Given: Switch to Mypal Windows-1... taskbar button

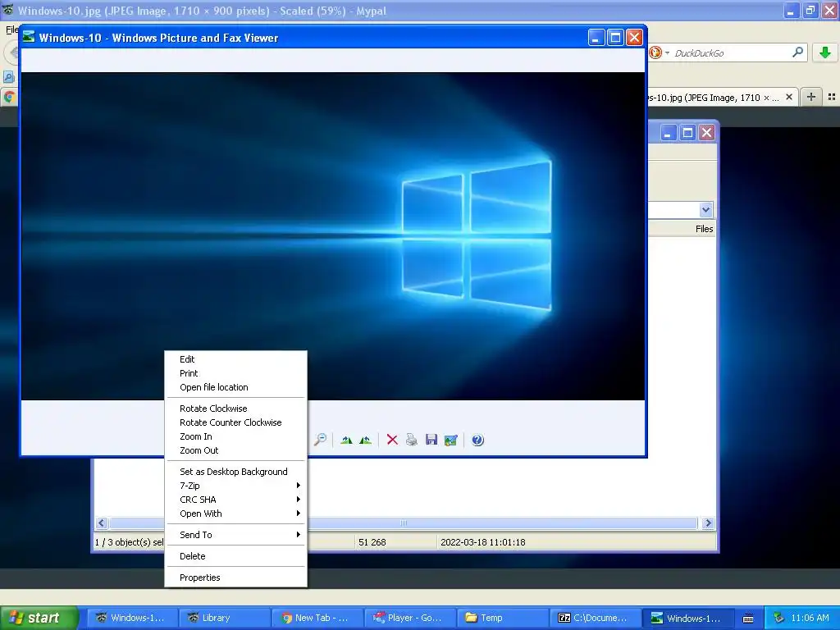Looking at the screenshot, I should tap(131, 618).
